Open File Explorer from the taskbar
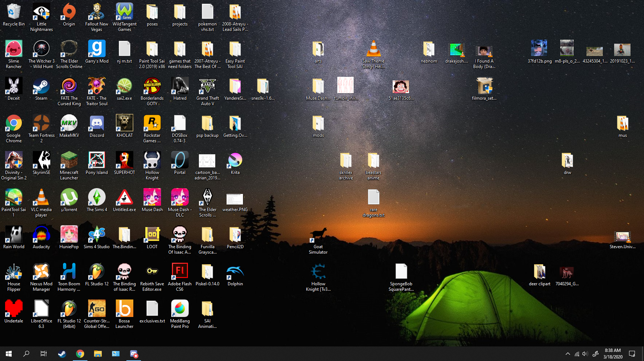 [x=98, y=354]
